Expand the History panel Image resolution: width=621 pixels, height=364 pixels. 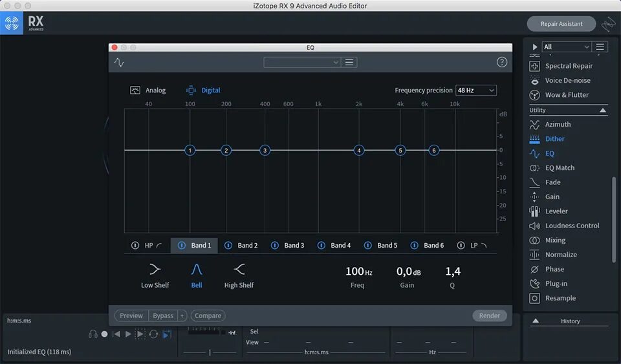(536, 321)
